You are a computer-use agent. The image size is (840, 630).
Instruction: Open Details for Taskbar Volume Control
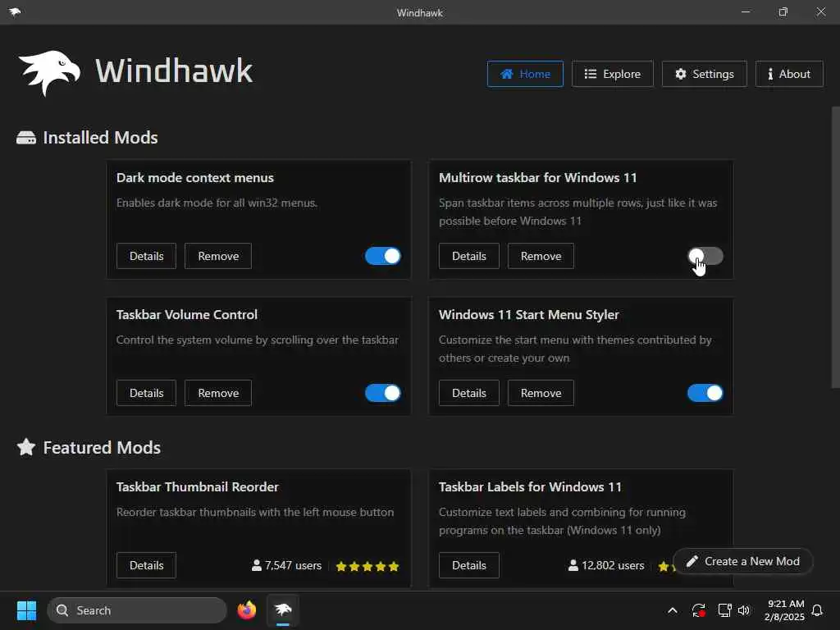tap(146, 393)
